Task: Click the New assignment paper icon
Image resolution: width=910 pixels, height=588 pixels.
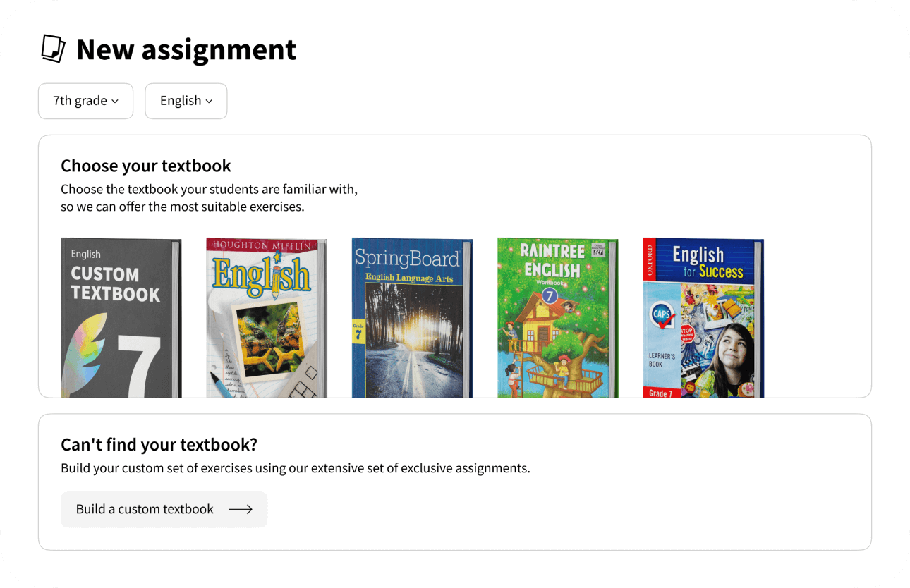Action: coord(53,49)
